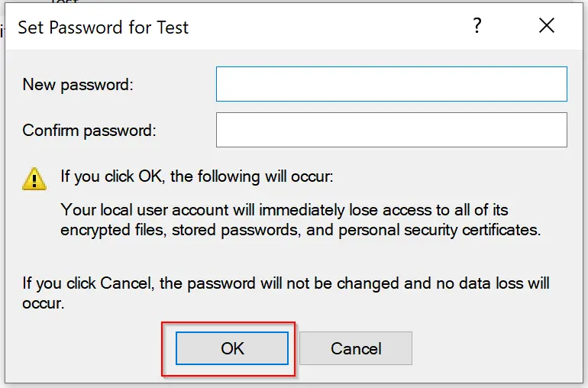
Task: Click the empty title bar area left of the help icon
Action: click(330, 27)
